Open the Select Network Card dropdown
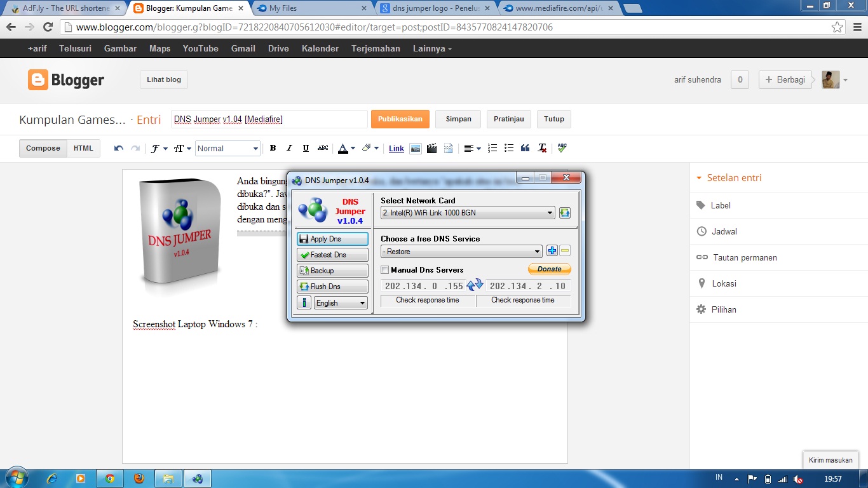The width and height of the screenshot is (868, 488). (468, 213)
